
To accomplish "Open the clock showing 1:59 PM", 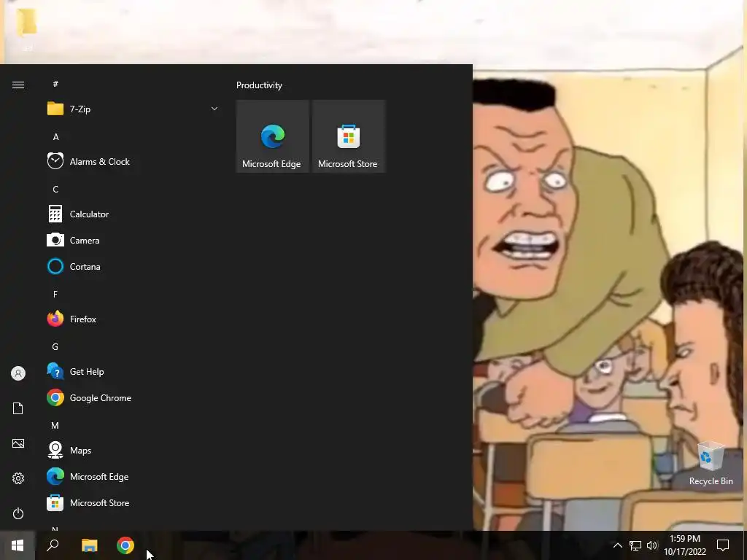I will 685,545.
